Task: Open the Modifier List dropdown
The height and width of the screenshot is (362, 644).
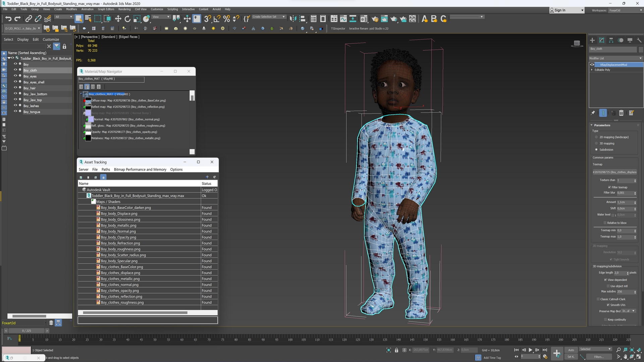Action: click(616, 58)
